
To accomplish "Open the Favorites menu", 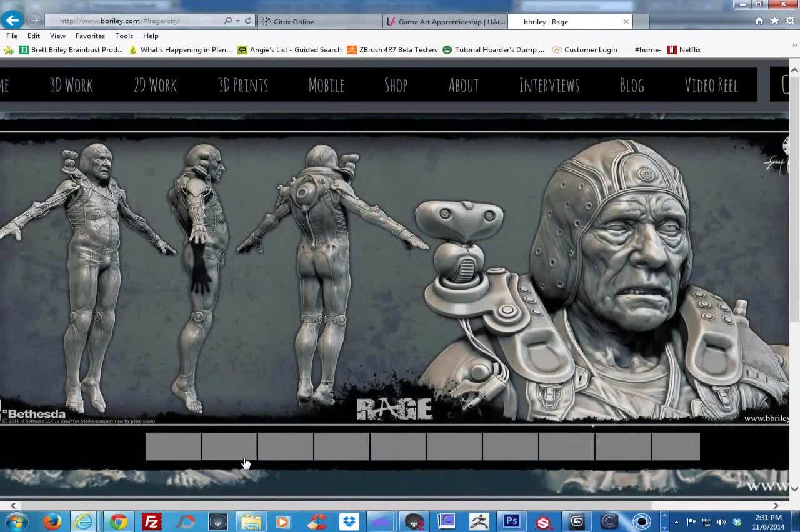I will [x=90, y=36].
